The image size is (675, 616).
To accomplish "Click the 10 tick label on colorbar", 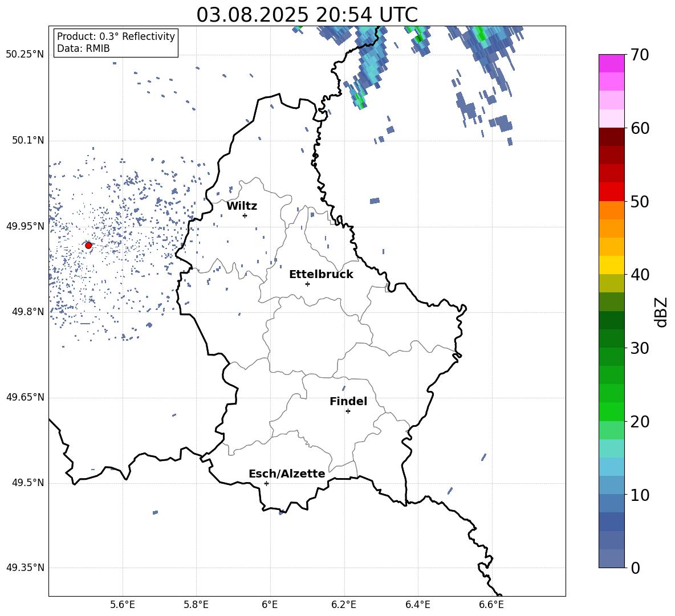I will pyautogui.click(x=639, y=495).
